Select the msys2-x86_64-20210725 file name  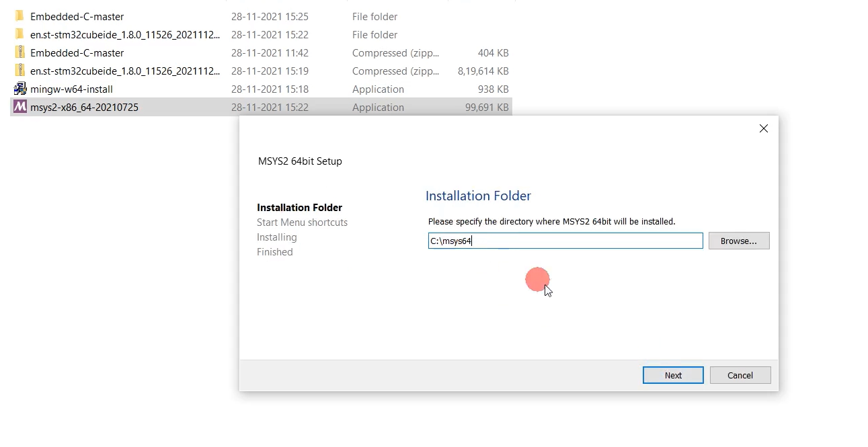click(x=84, y=107)
